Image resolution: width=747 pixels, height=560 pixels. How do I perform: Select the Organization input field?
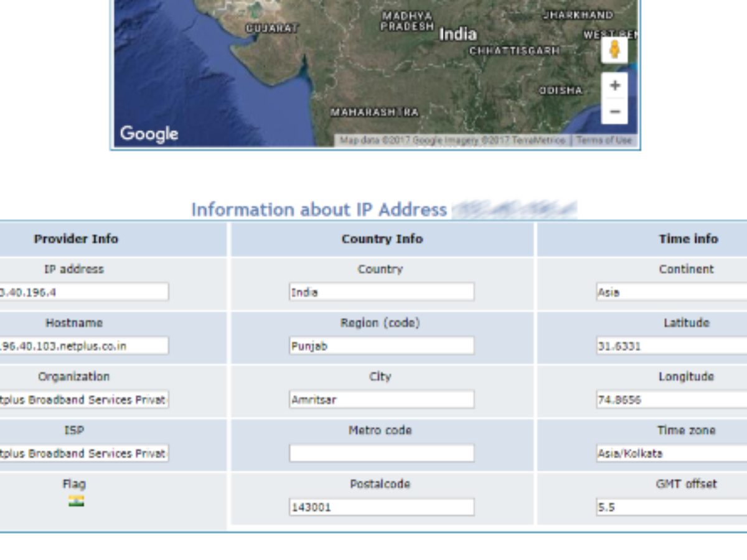(84, 399)
